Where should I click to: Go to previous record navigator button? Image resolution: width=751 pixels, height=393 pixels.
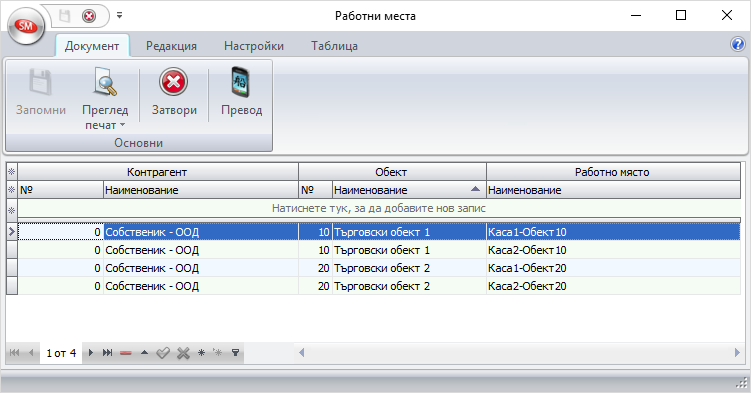click(x=31, y=353)
